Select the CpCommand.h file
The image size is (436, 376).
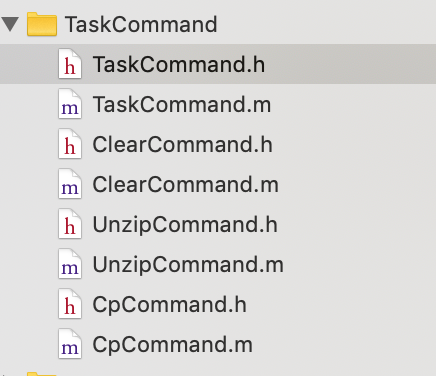click(169, 304)
